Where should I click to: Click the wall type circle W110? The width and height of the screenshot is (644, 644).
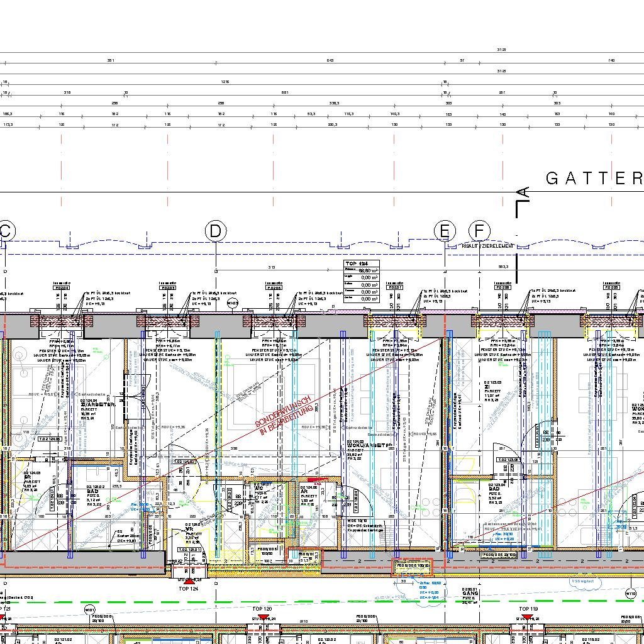click(631, 593)
